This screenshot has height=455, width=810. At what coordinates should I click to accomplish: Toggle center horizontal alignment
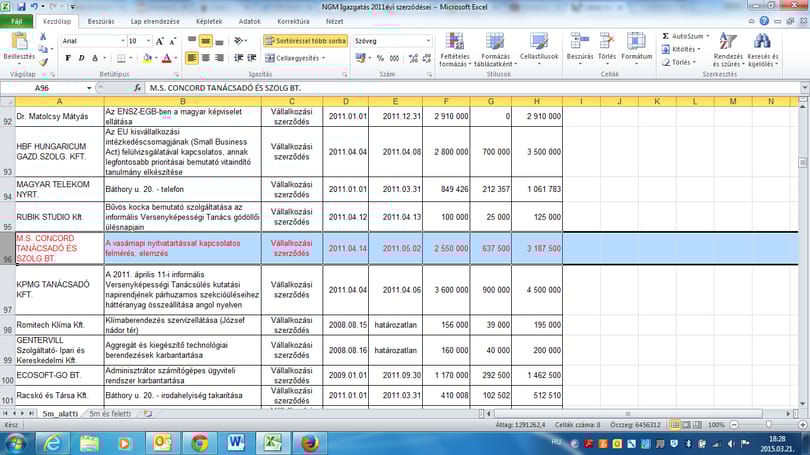tap(206, 58)
